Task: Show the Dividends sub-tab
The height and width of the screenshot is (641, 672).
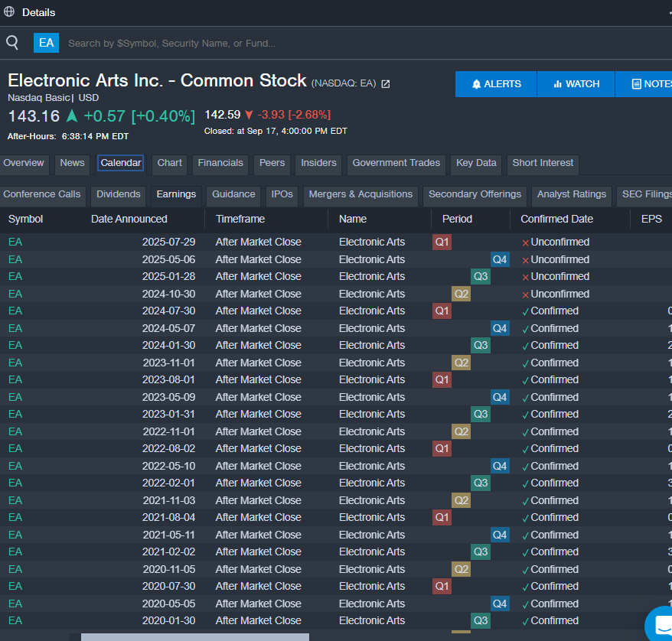Action: (x=119, y=194)
